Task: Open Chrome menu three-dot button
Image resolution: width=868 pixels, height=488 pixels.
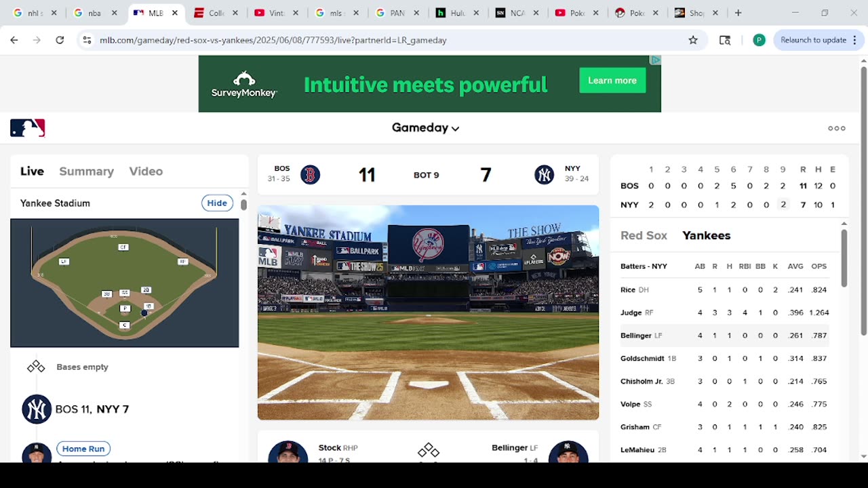Action: 854,40
